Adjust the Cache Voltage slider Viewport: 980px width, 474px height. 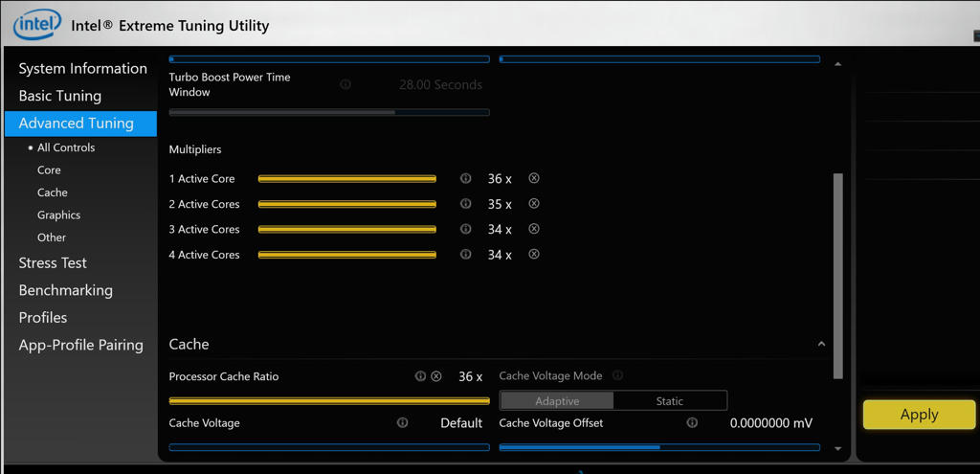(x=329, y=447)
